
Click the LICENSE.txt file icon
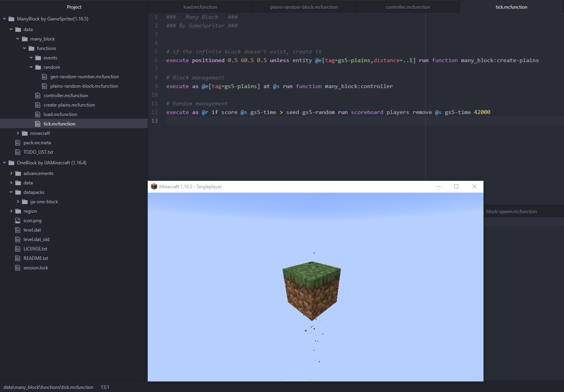tap(17, 249)
